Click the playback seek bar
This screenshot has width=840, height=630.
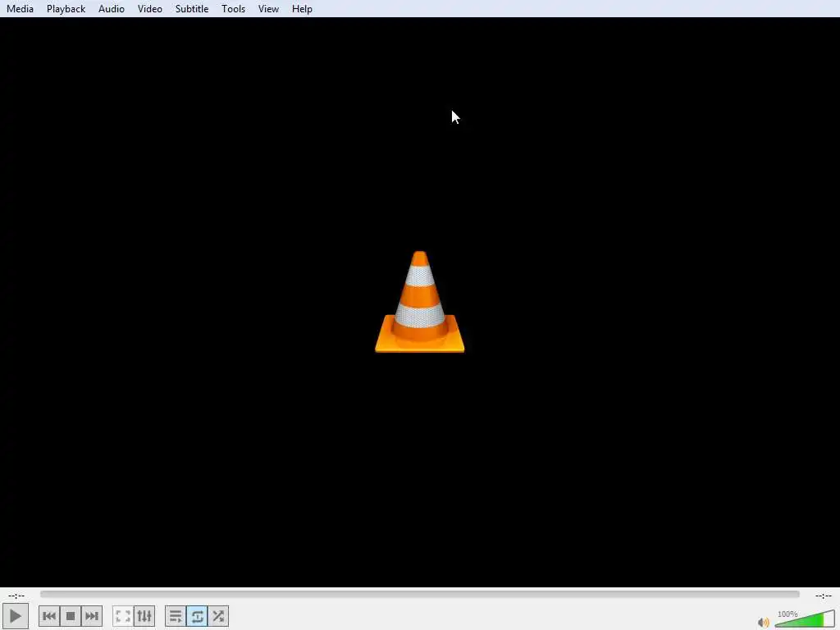(x=420, y=595)
